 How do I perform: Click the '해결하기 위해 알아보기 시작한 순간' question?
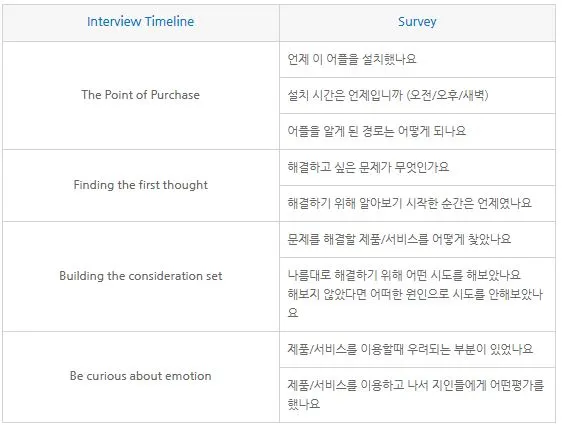tap(409, 203)
